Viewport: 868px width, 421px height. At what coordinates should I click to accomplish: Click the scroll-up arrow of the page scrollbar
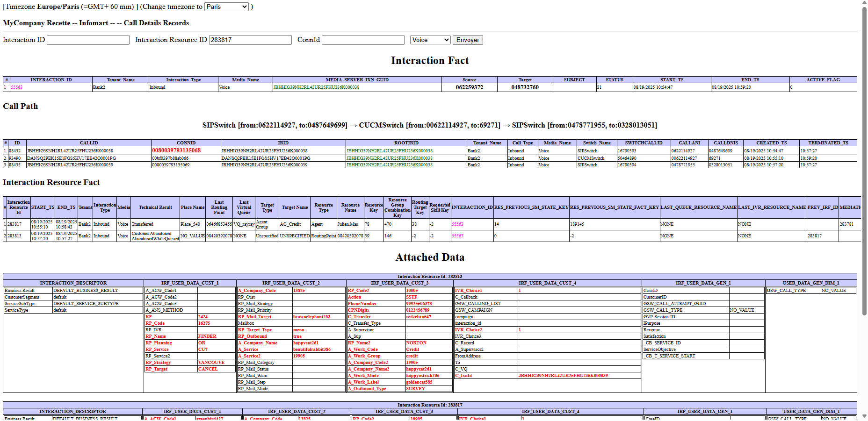click(864, 3)
